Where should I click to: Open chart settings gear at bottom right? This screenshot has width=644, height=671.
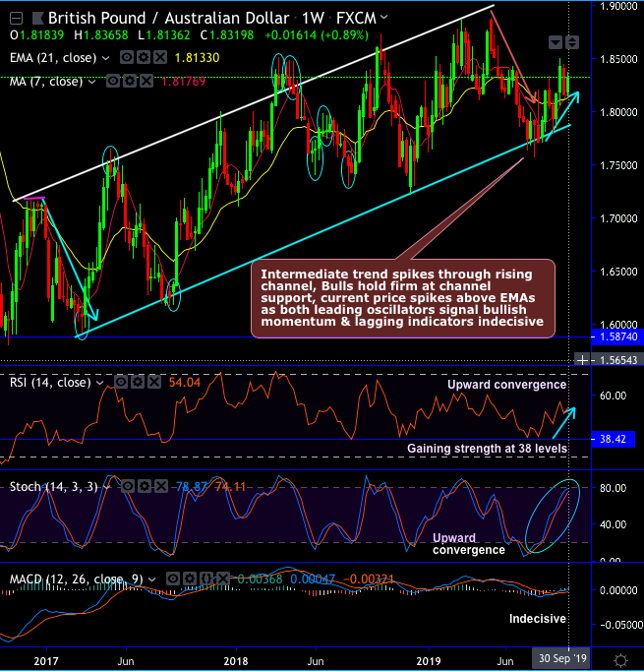point(620,659)
